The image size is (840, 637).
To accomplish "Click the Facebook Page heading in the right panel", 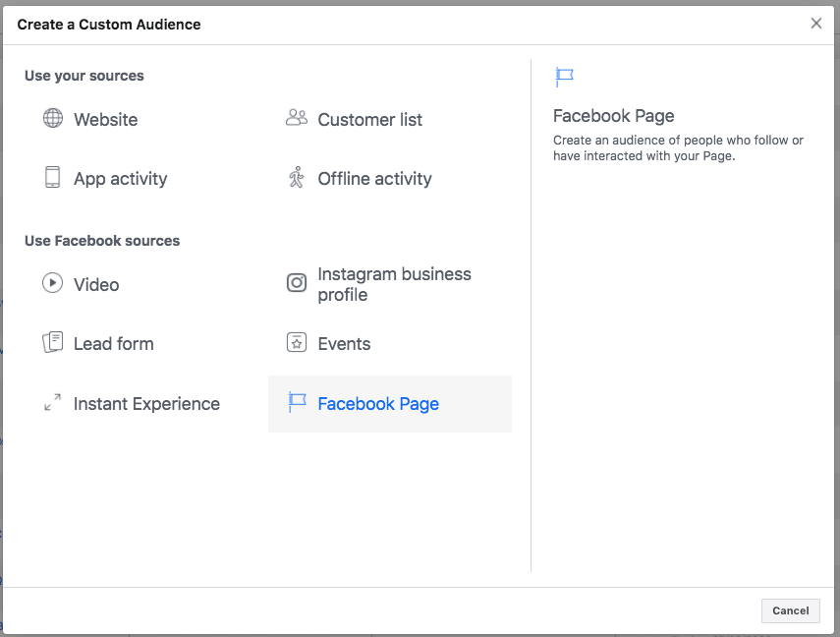I will (x=613, y=116).
